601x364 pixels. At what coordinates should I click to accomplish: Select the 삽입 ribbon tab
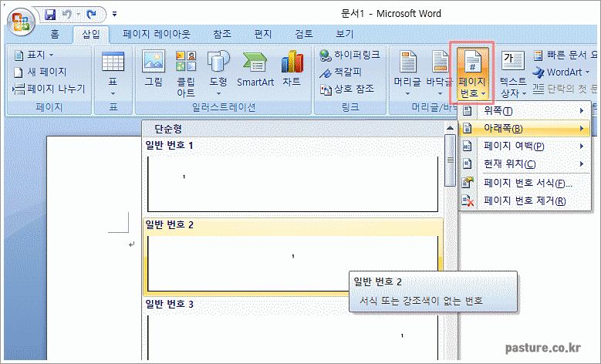point(91,35)
